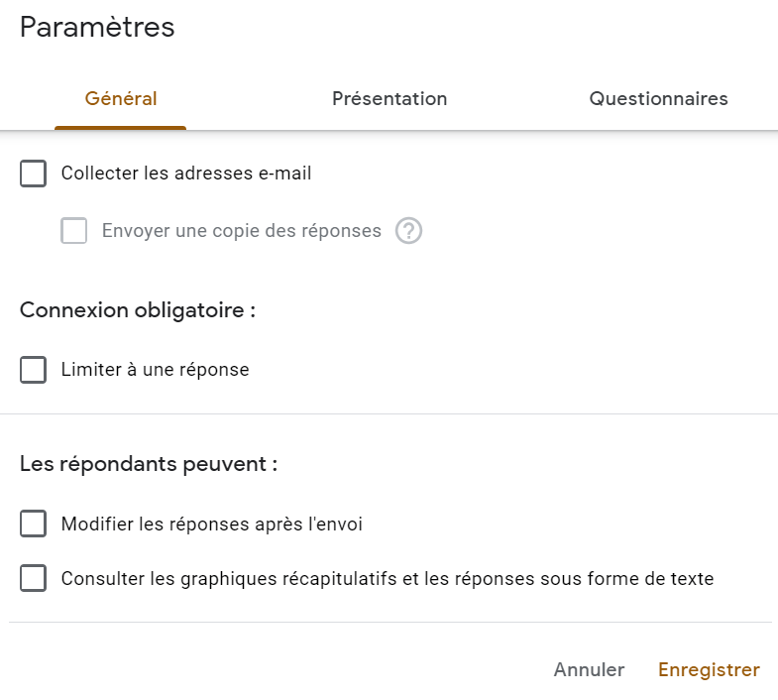The image size is (778, 700).
Task: Click the Collecter les adresses e-mail label text
Action: [x=186, y=174]
